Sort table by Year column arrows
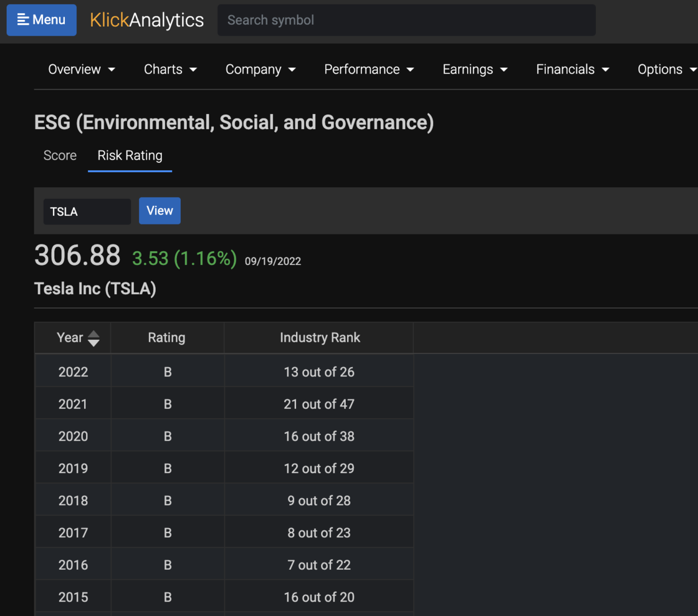 point(93,338)
